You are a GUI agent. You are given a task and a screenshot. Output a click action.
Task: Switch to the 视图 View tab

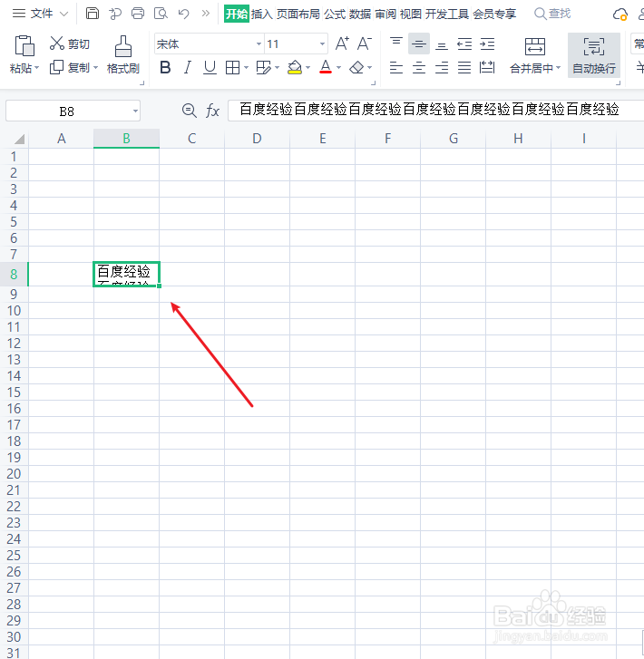[411, 14]
